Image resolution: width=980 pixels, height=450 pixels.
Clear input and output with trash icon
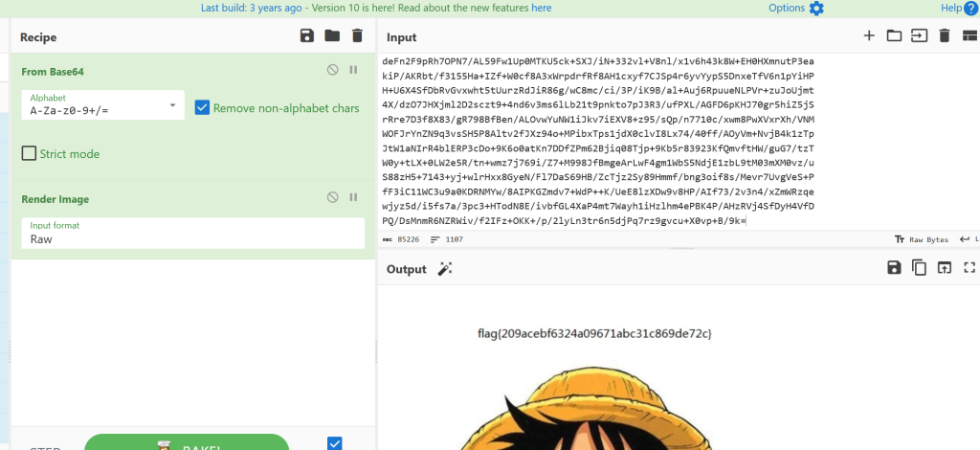[944, 36]
